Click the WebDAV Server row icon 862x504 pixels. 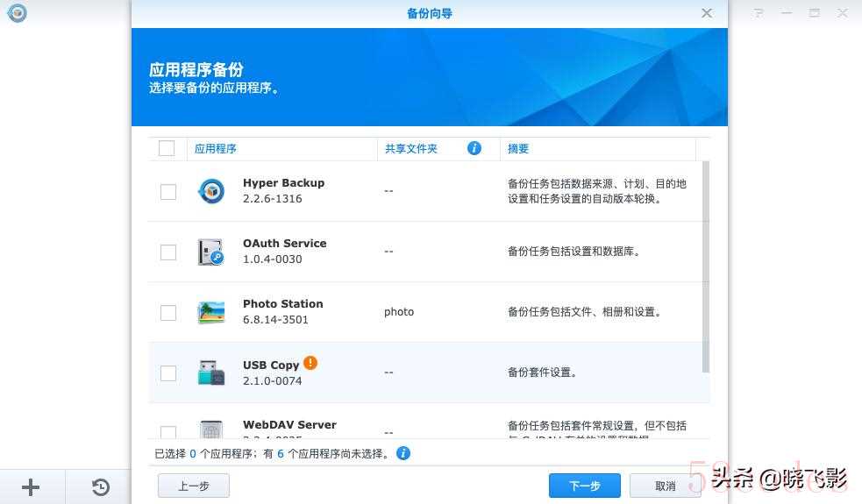[211, 429]
